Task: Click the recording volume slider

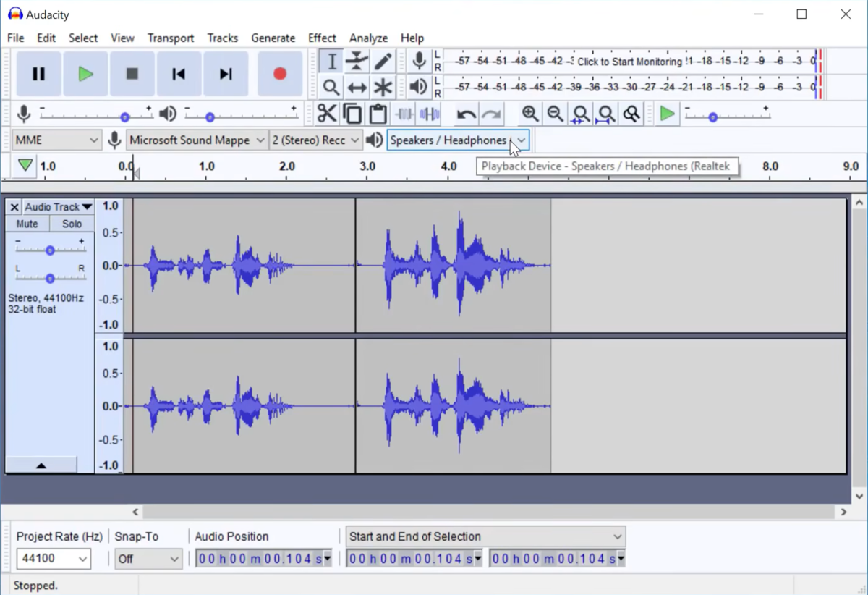Action: 95,115
